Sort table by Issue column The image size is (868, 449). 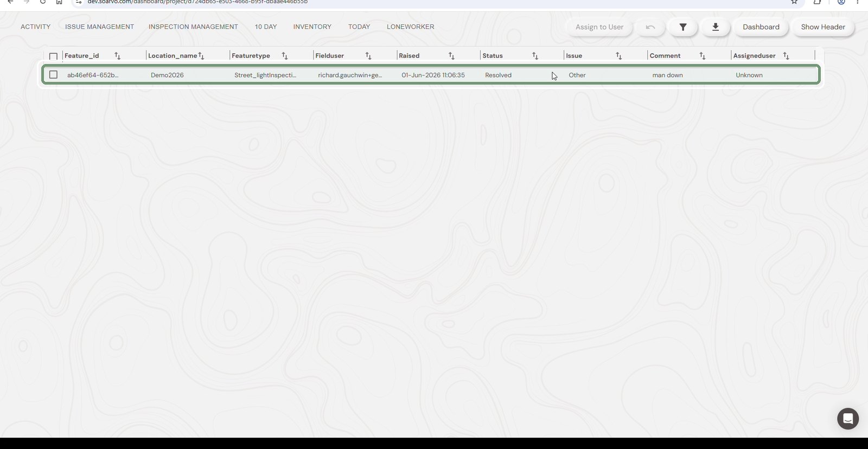618,56
